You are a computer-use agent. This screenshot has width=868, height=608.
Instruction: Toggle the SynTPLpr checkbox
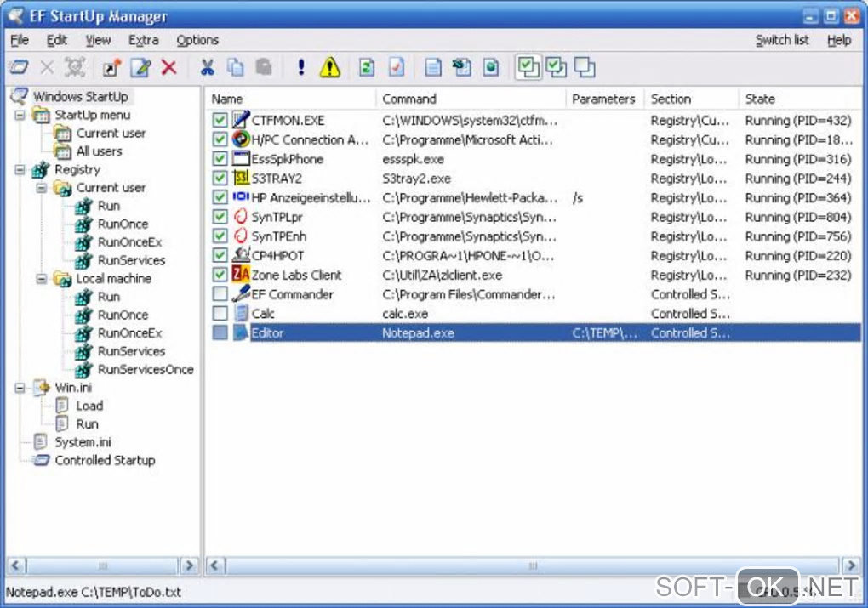pos(220,217)
